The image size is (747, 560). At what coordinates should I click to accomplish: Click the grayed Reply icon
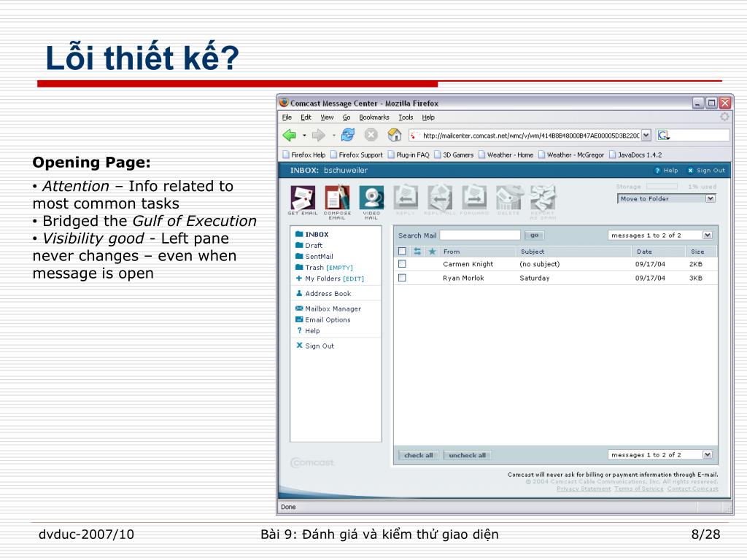[406, 198]
